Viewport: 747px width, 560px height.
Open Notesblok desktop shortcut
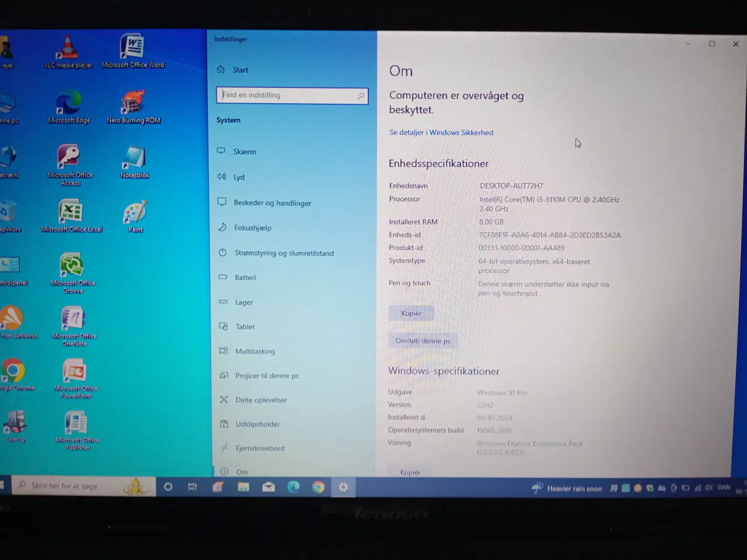point(135,162)
